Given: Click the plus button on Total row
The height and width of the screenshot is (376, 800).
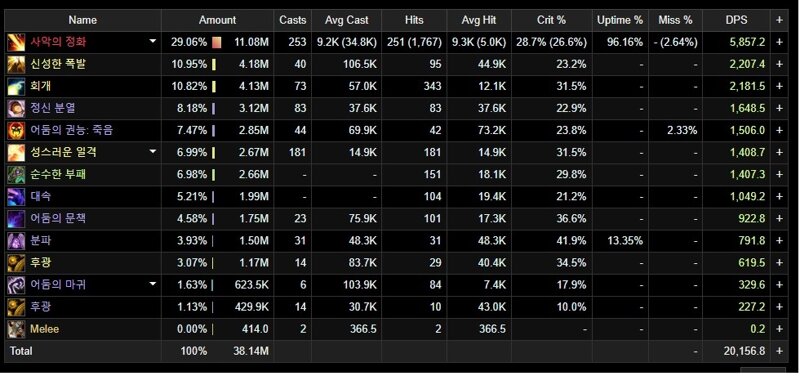Looking at the screenshot, I should (x=779, y=351).
